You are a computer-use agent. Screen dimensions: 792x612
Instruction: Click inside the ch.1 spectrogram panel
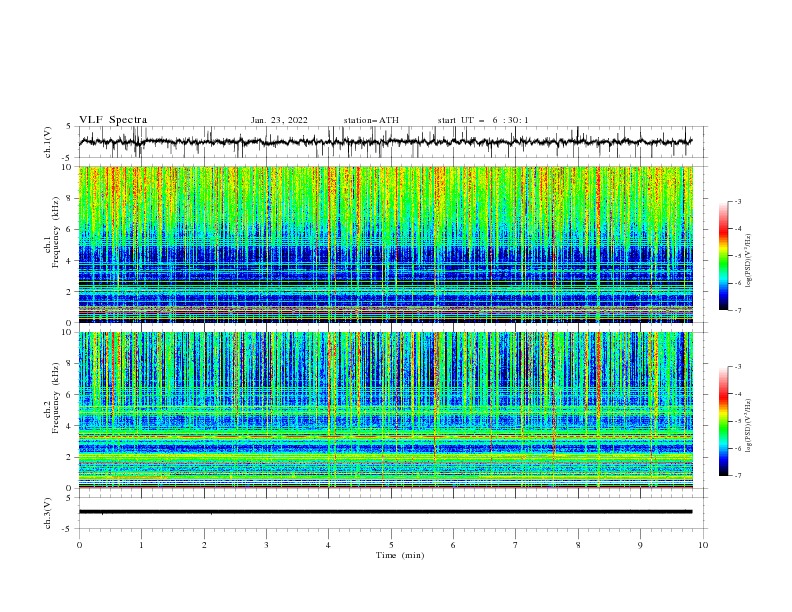[386, 244]
